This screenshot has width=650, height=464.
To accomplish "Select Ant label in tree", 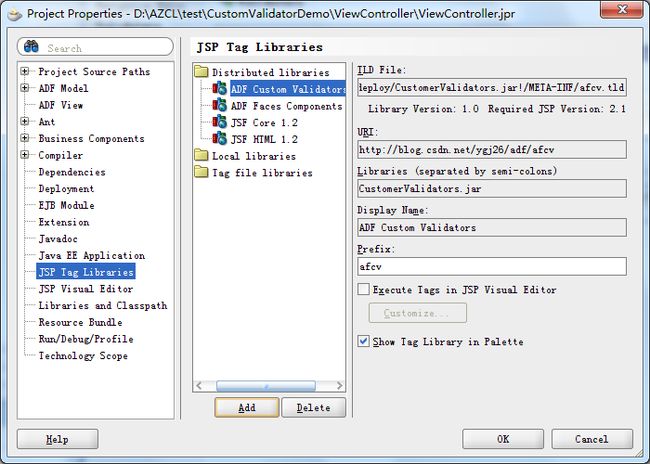I will point(46,122).
